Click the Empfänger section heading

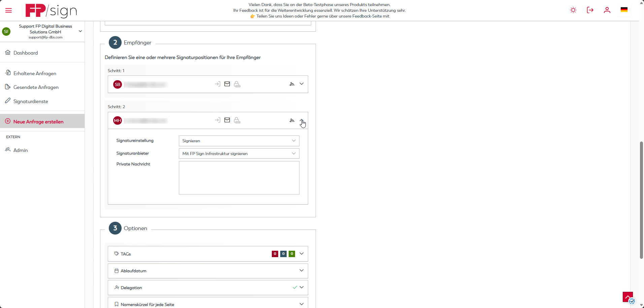(x=137, y=42)
